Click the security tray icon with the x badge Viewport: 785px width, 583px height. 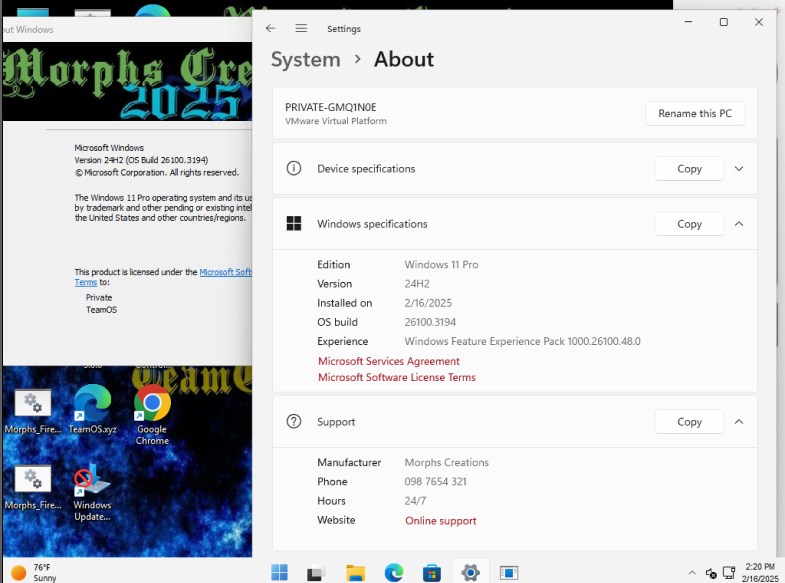point(711,572)
